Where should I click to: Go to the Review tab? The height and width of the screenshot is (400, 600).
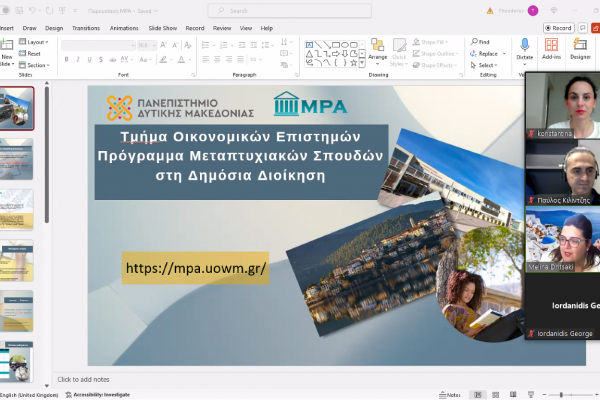(222, 28)
